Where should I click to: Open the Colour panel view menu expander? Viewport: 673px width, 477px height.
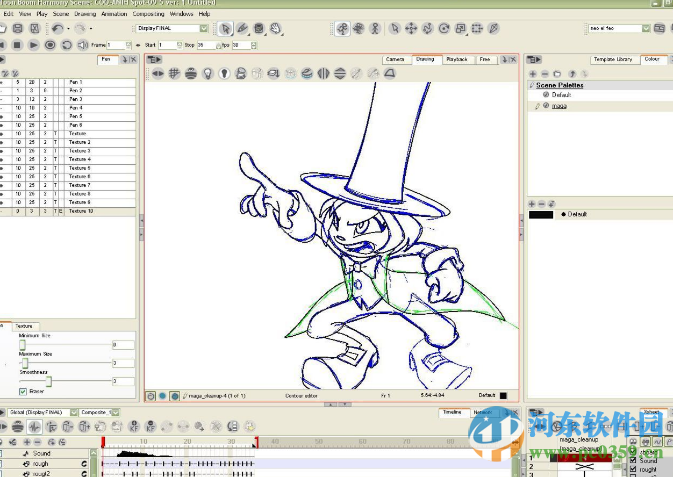point(534,60)
